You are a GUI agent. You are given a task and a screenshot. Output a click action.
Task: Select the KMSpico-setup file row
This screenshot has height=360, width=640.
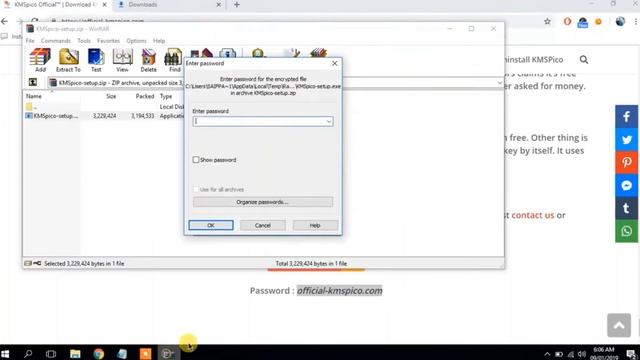pos(104,116)
